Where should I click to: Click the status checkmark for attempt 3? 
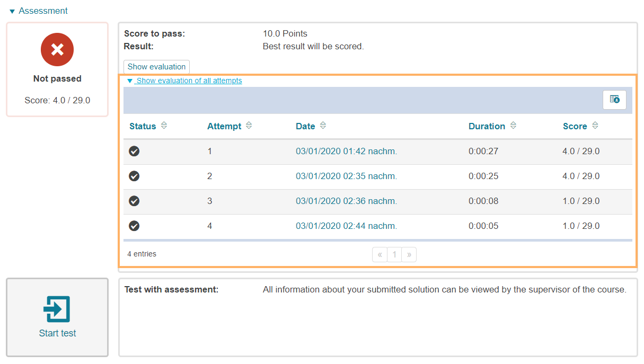tap(134, 201)
